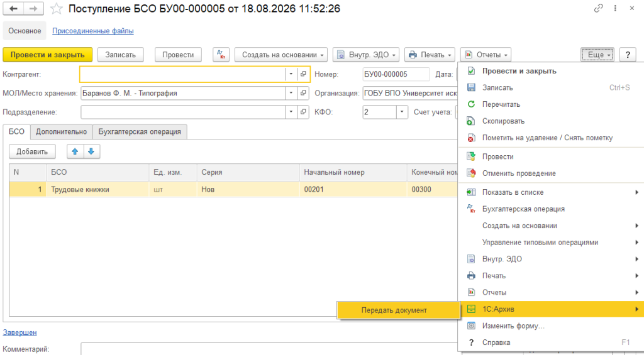Go back with the left arrow button
The height and width of the screenshot is (355, 644).
[13, 8]
